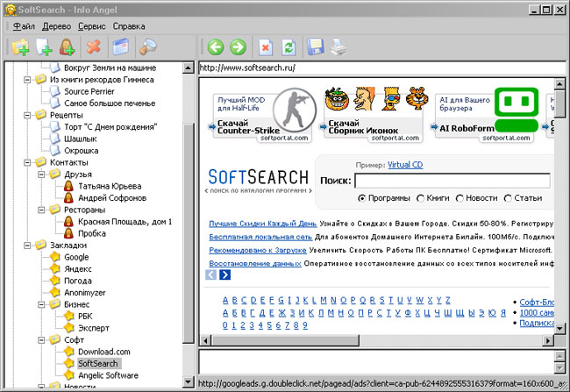This screenshot has height=392, width=570.
Task: Click the Counter-Strike download banner
Action: (262, 116)
